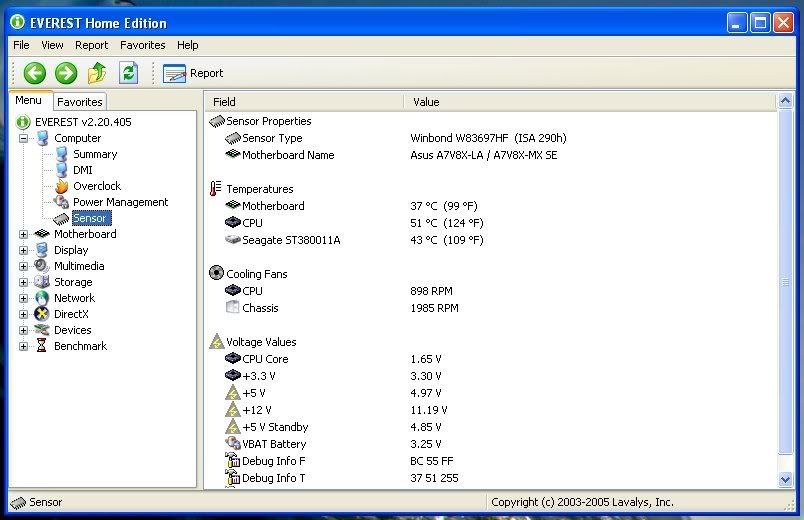Screen dimensions: 804x520
Task: Select the Sensor Type row
Action: [490, 138]
